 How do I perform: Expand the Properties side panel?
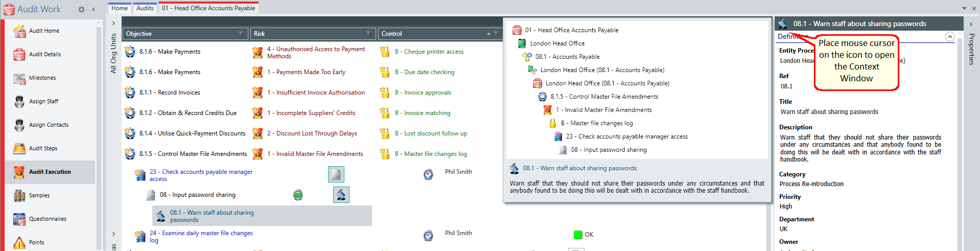(x=971, y=24)
